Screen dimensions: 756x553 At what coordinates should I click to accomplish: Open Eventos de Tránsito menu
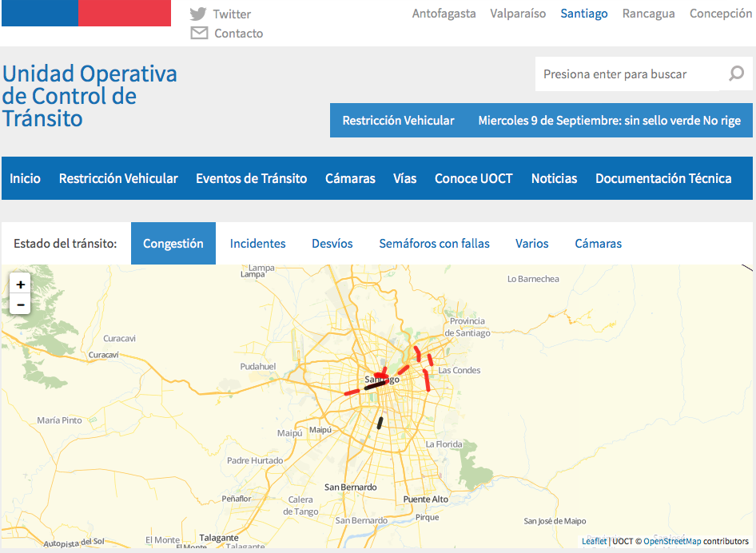point(251,179)
